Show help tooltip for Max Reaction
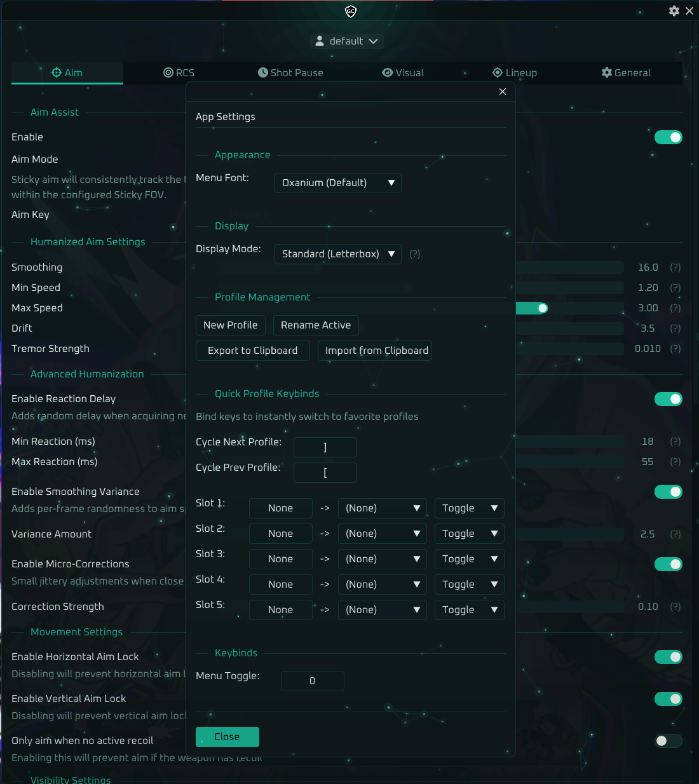 pyautogui.click(x=675, y=462)
